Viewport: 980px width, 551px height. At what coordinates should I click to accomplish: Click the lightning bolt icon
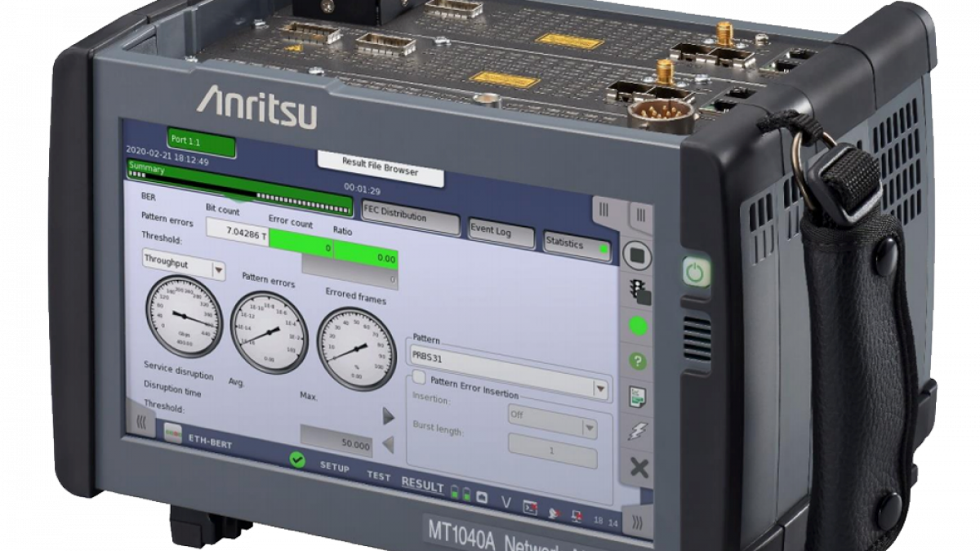tap(638, 432)
